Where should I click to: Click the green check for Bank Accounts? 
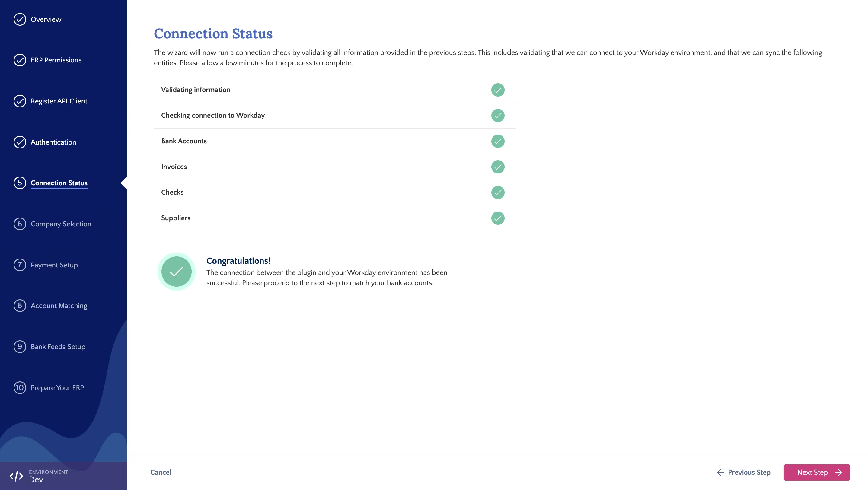498,141
